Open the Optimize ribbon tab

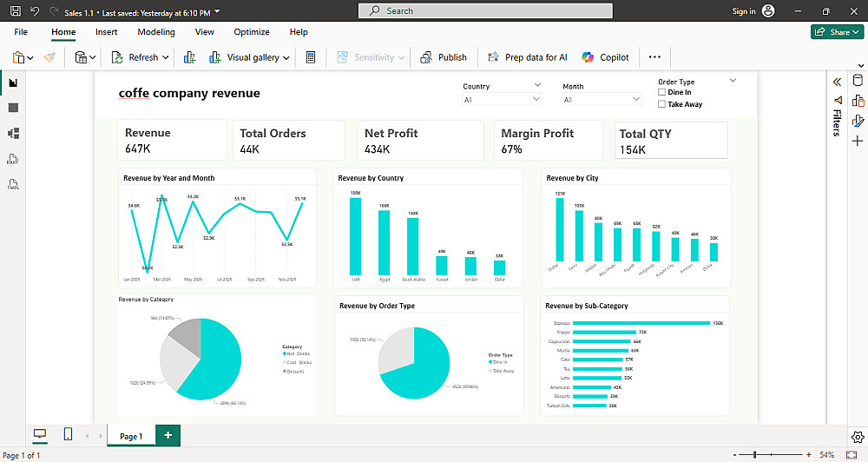pos(252,32)
